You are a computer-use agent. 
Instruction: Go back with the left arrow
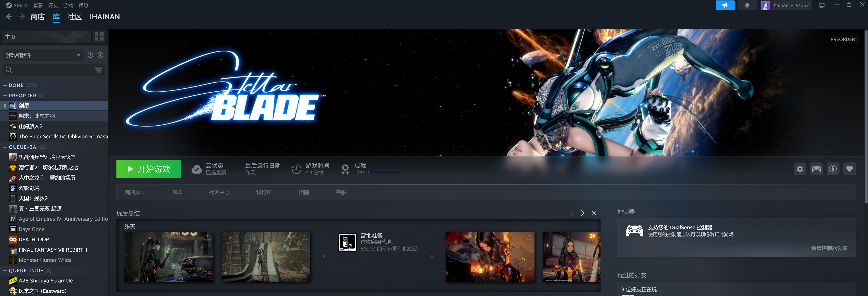click(x=9, y=17)
